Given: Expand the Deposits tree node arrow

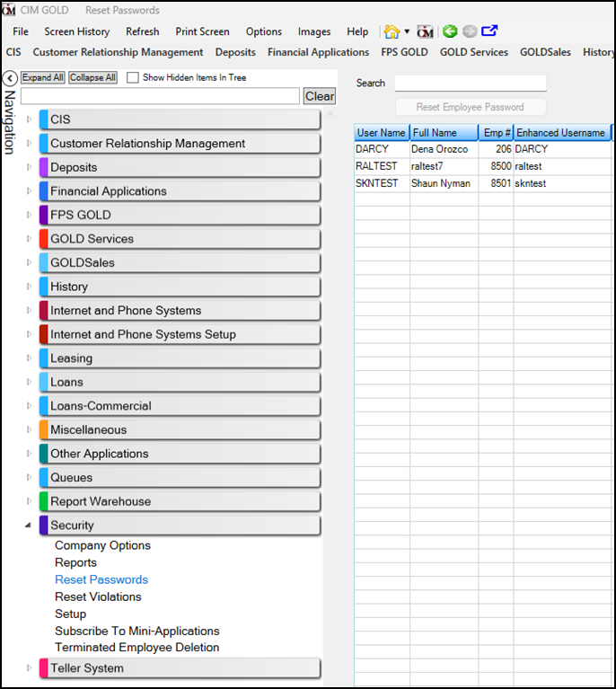Looking at the screenshot, I should [29, 167].
